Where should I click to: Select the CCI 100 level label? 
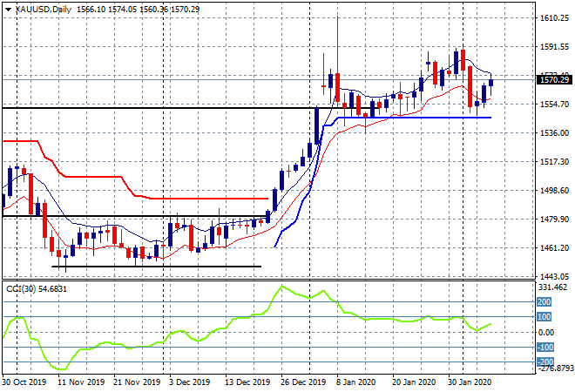pyautogui.click(x=545, y=316)
